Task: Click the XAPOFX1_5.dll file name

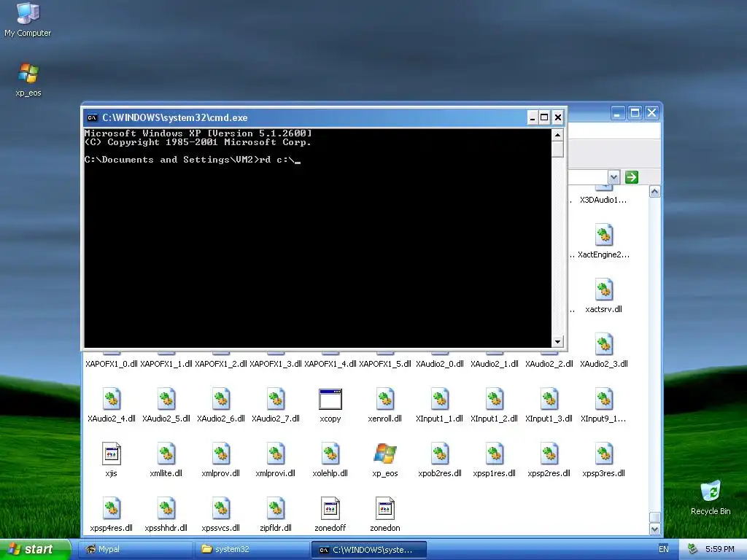Action: tap(385, 364)
